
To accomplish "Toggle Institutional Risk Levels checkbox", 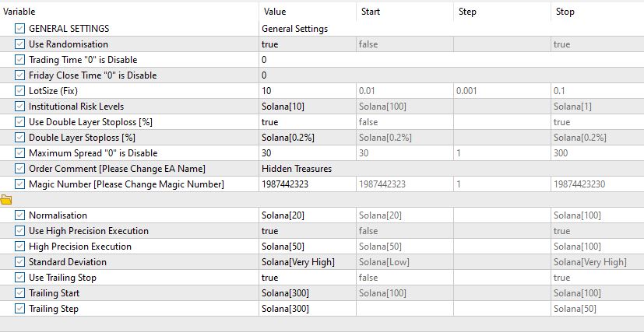I will tap(19, 107).
